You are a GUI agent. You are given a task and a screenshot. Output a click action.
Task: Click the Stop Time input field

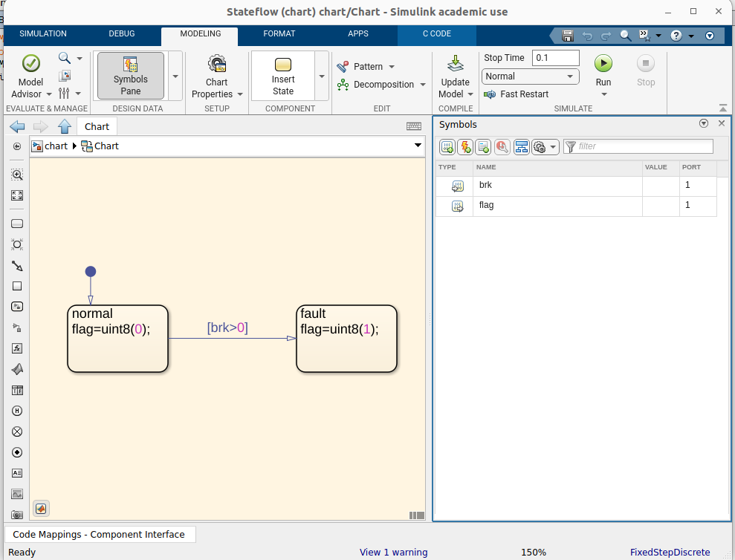click(555, 58)
